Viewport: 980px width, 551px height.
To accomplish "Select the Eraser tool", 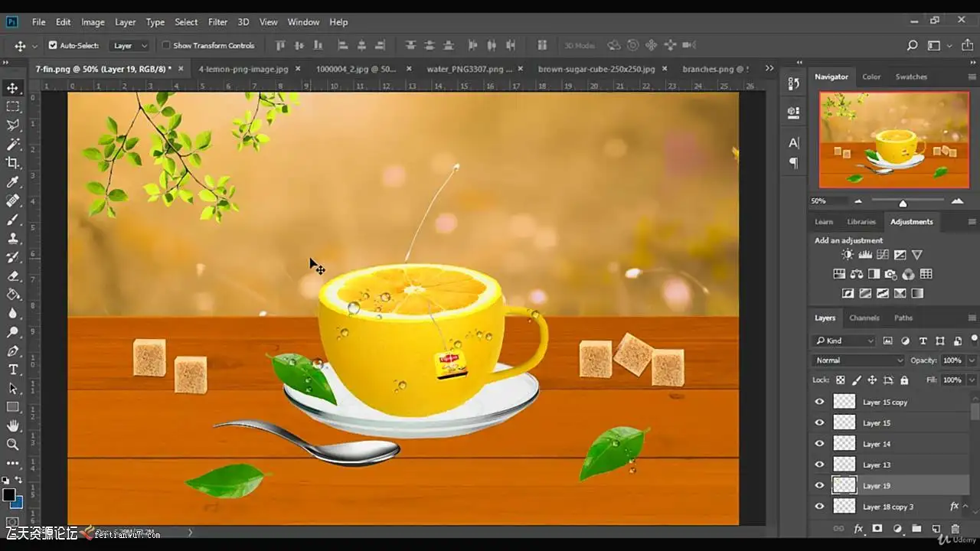I will (x=13, y=276).
